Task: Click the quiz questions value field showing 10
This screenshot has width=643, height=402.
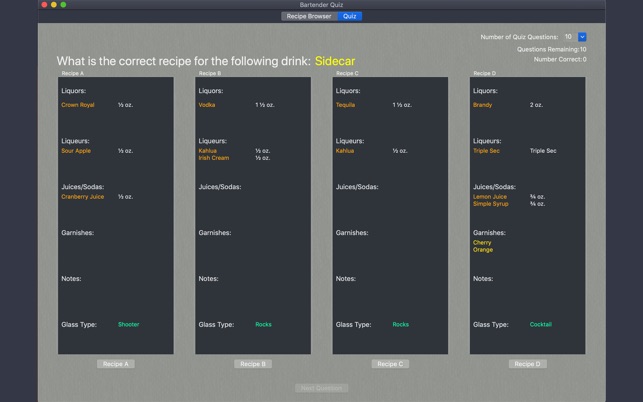Action: point(568,37)
